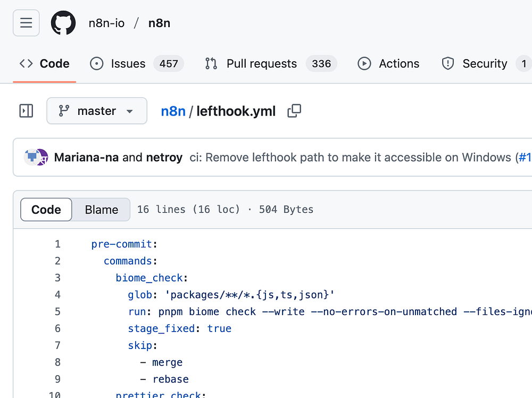
Task: Open the n8n-io organization link
Action: [x=106, y=23]
